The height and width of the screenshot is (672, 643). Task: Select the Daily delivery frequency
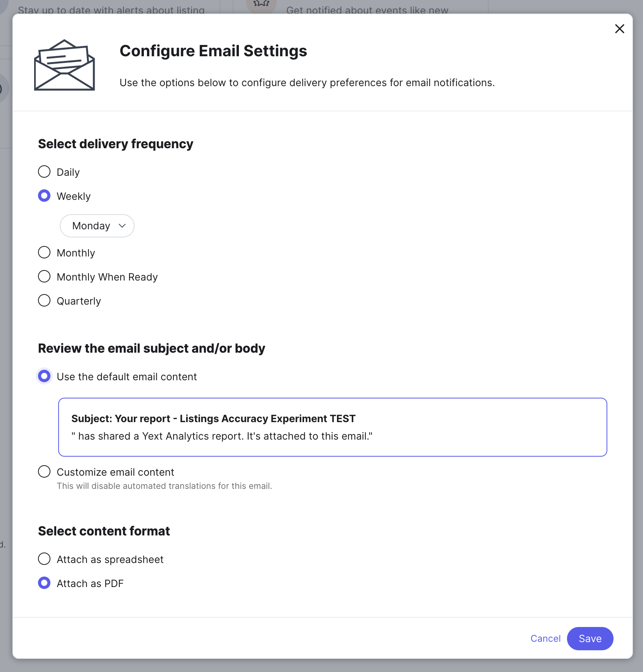click(x=44, y=171)
